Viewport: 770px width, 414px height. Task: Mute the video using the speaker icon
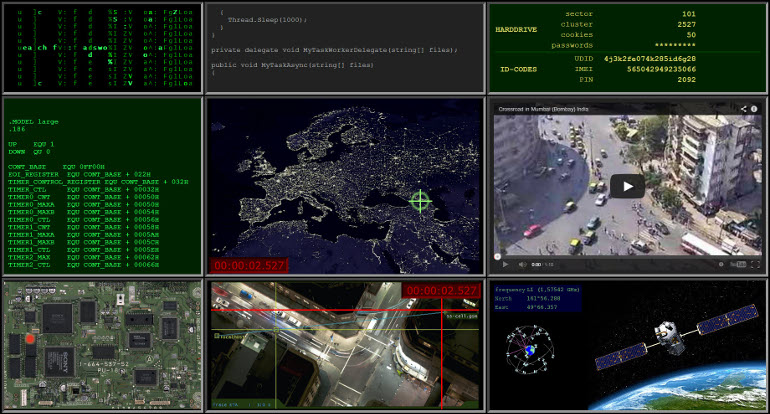522,264
